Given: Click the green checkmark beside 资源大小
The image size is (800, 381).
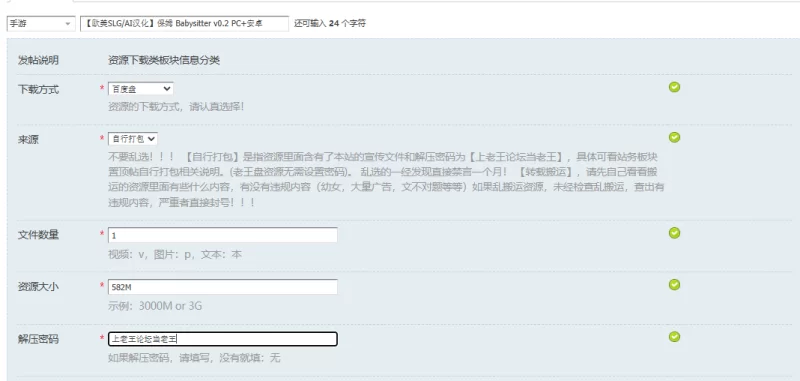Looking at the screenshot, I should [x=674, y=285].
